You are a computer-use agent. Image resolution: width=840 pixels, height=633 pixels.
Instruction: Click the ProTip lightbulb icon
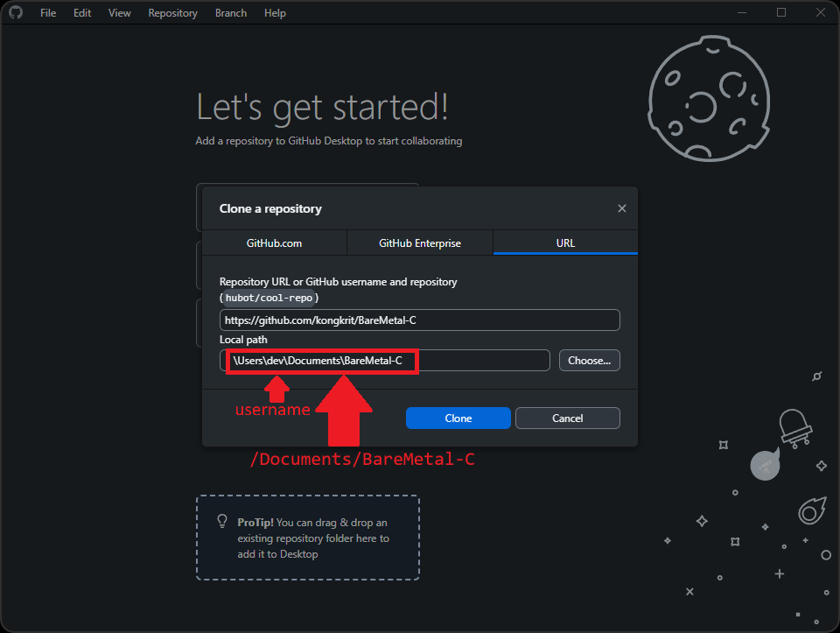222,521
